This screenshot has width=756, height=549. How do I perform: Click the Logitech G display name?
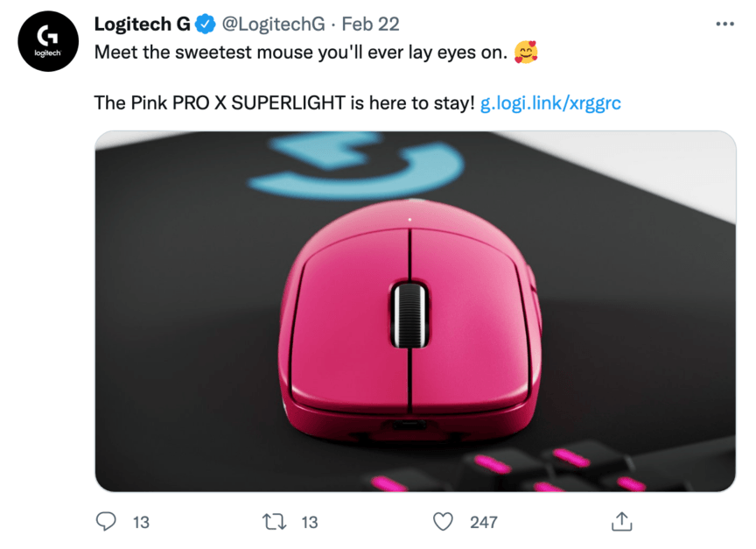coord(142,25)
